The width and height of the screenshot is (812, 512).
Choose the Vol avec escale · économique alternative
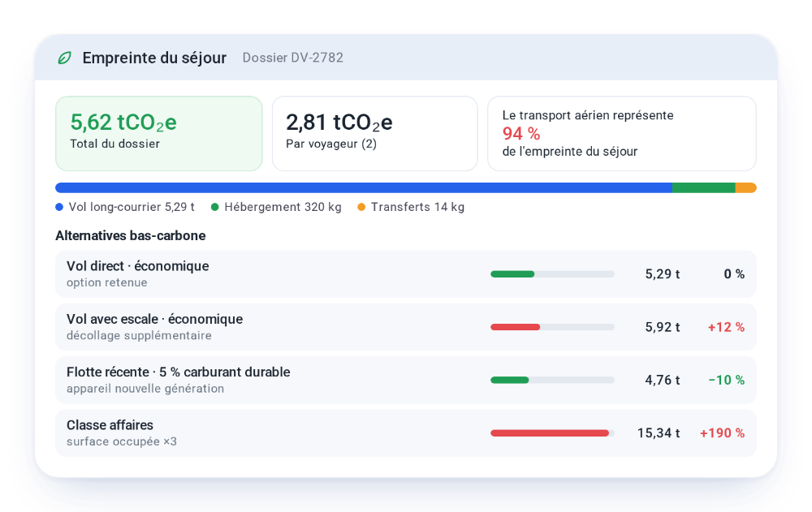(406, 327)
